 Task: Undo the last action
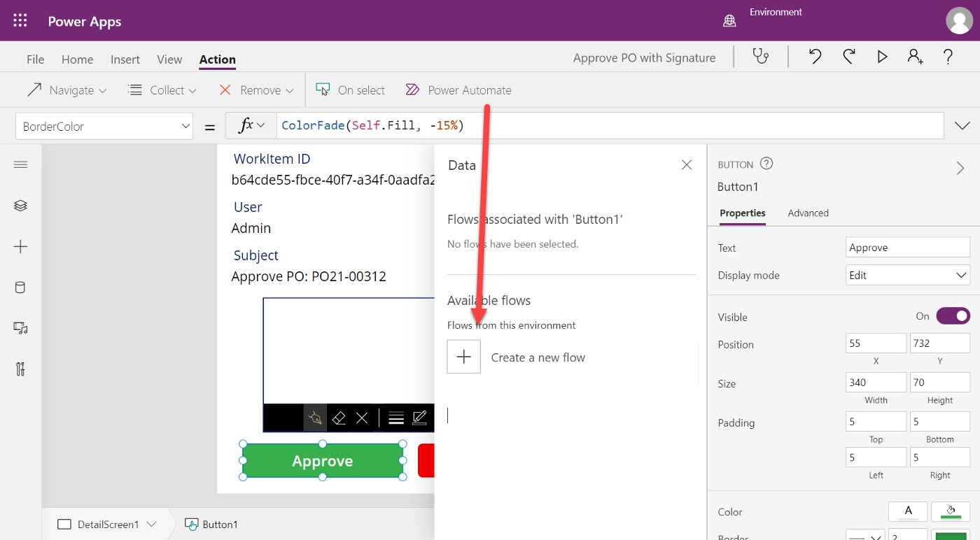815,57
